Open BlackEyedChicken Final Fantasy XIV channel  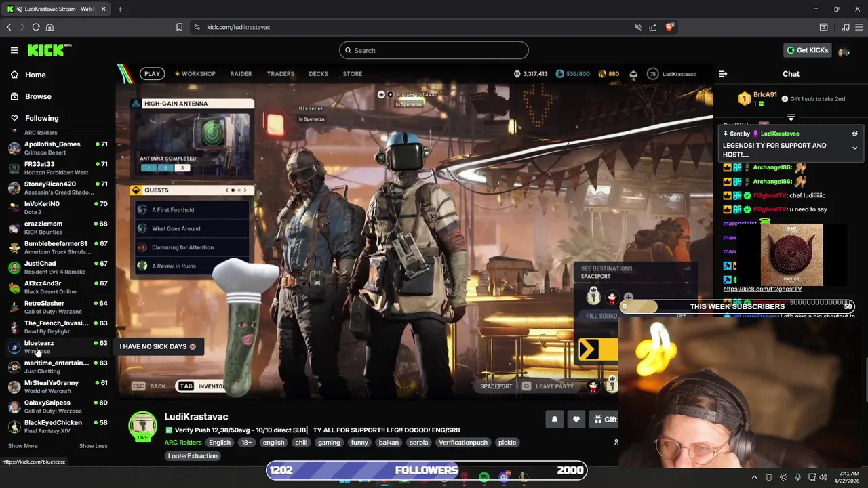[58, 426]
